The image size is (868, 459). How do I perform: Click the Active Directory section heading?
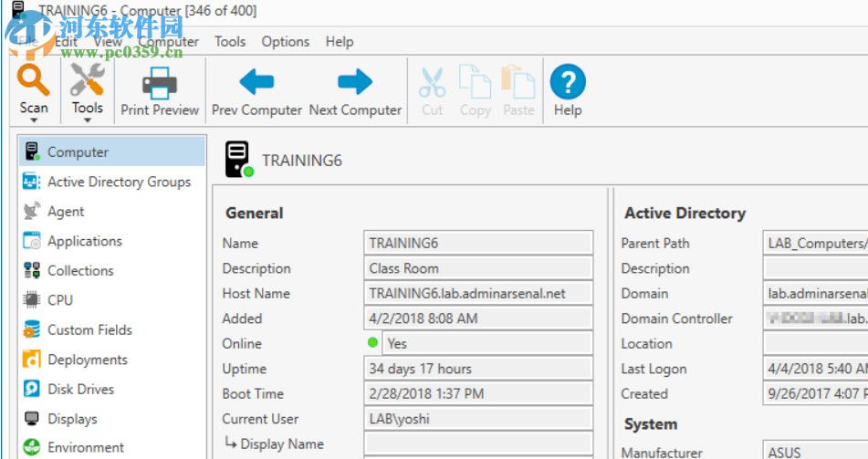[x=685, y=214]
